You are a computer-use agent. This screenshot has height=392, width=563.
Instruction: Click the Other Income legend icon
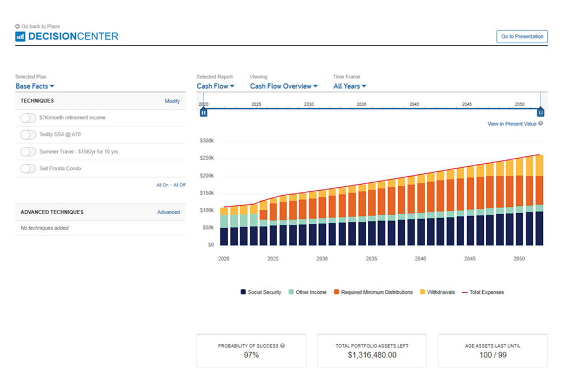[291, 292]
